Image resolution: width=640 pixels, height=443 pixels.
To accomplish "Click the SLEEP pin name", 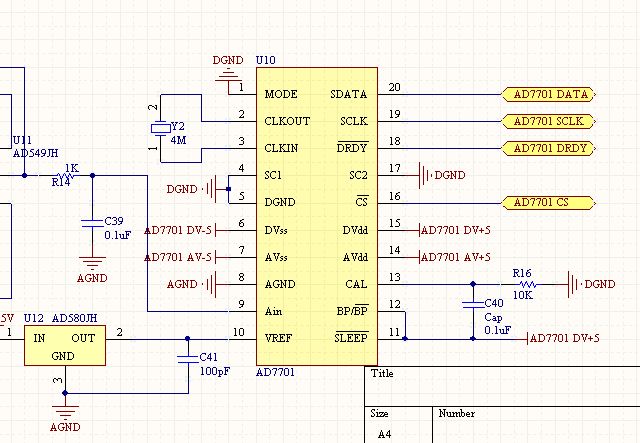I will click(x=351, y=338).
